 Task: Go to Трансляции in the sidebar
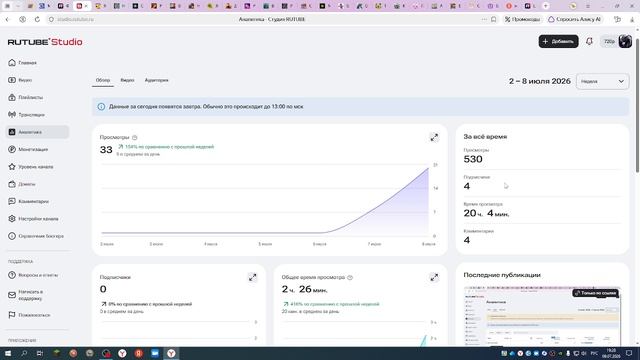27,115
